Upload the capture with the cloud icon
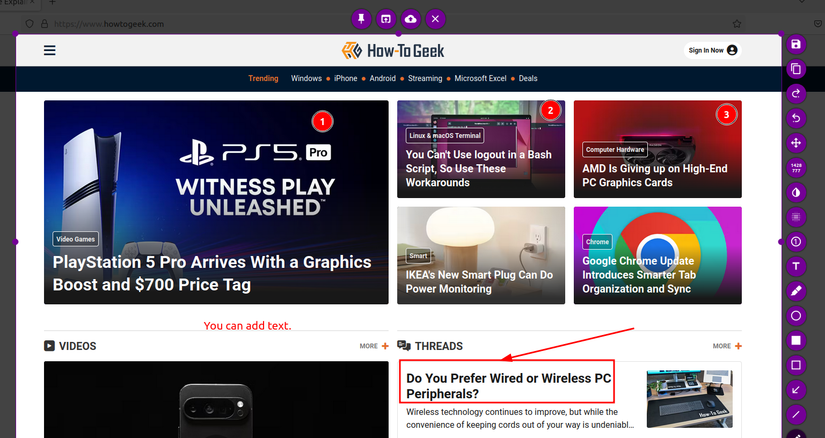825x438 pixels. point(410,19)
